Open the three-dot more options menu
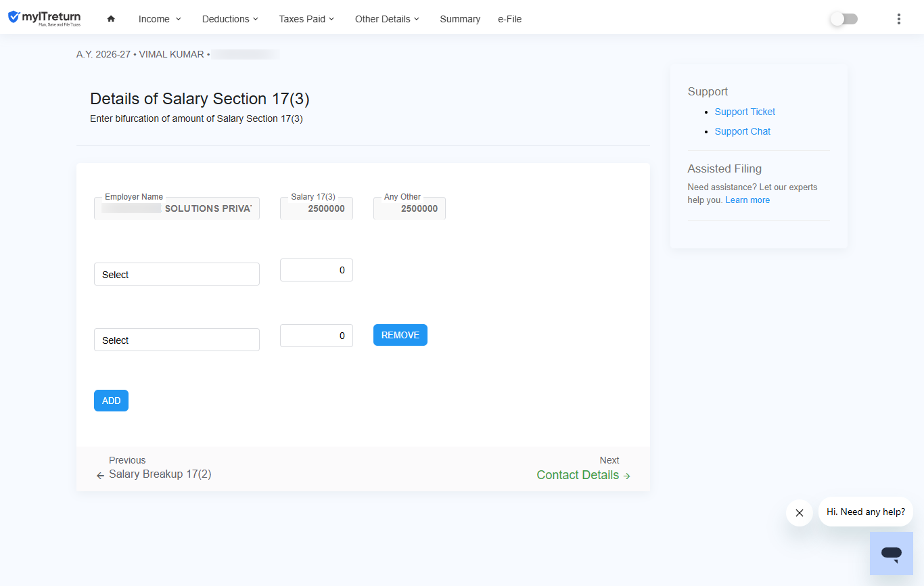This screenshot has height=586, width=924. (898, 19)
